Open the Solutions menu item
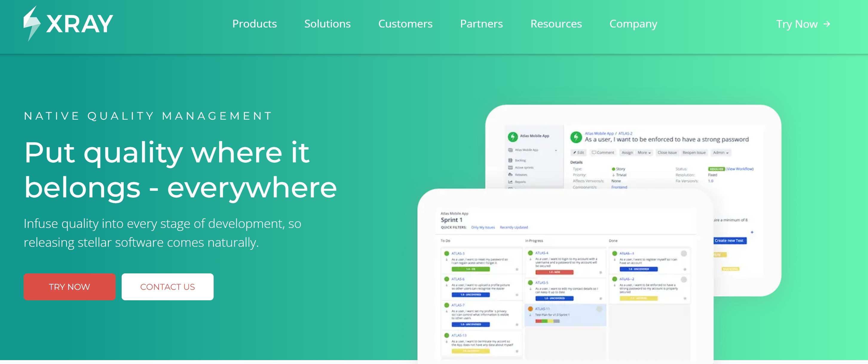 tap(327, 24)
